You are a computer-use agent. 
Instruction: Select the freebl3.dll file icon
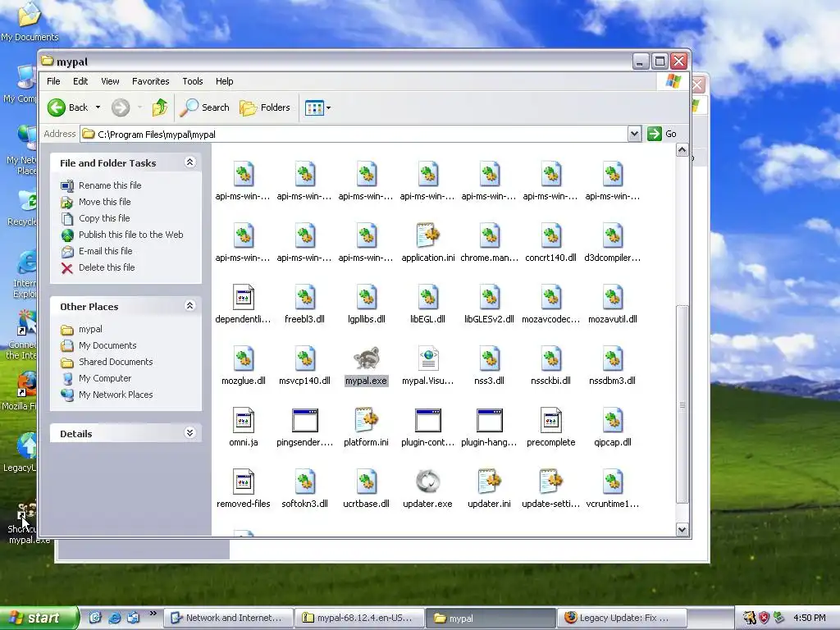305,297
